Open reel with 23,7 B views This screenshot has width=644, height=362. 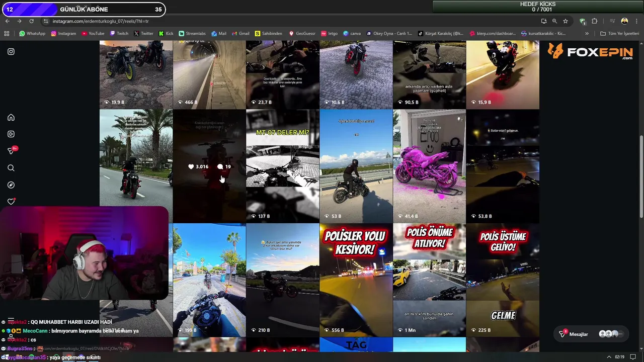coord(282,75)
